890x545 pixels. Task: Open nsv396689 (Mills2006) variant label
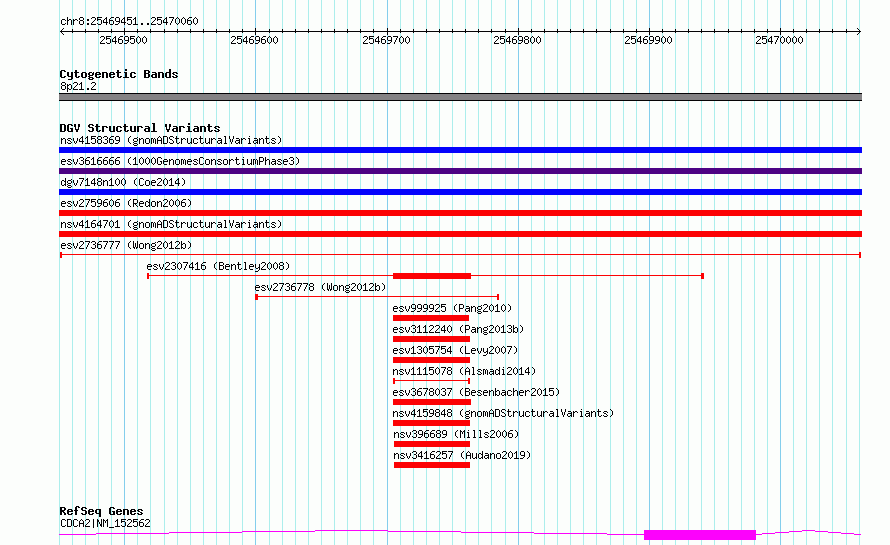pyautogui.click(x=456, y=434)
